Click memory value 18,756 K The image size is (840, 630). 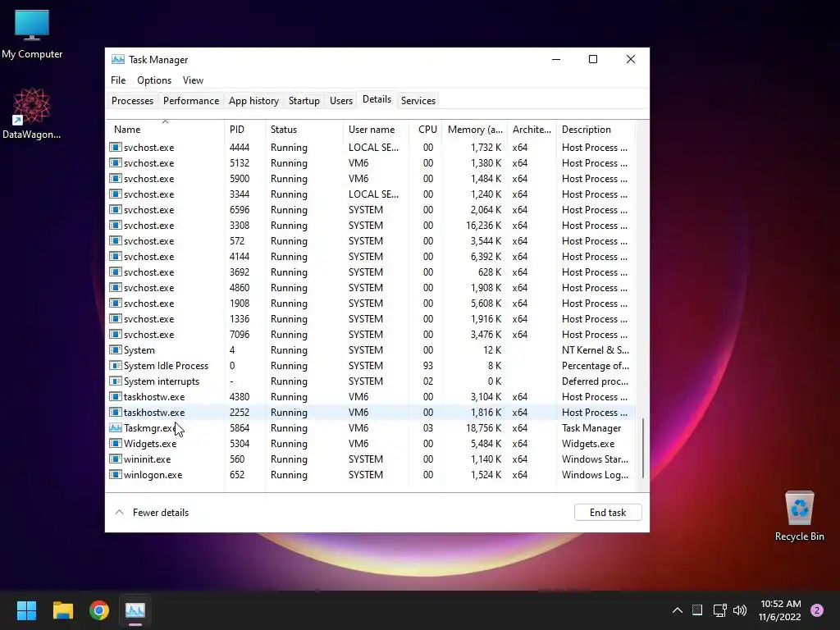click(x=484, y=428)
